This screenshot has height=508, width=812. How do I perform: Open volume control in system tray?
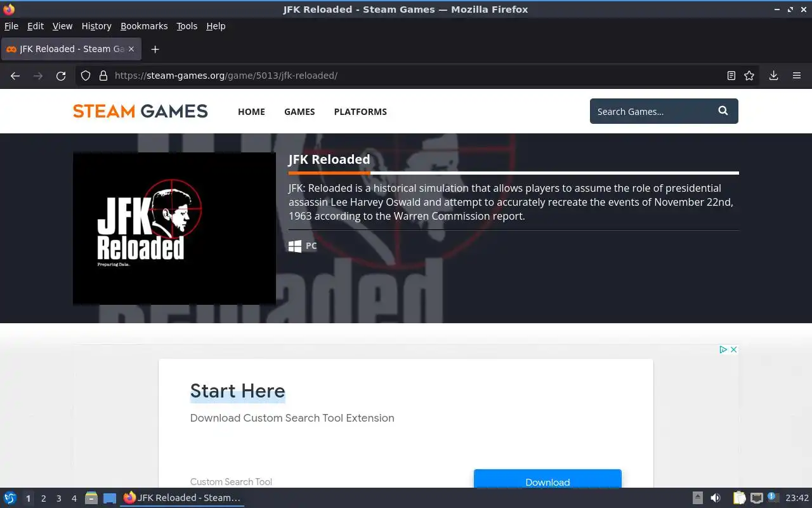pyautogui.click(x=716, y=498)
